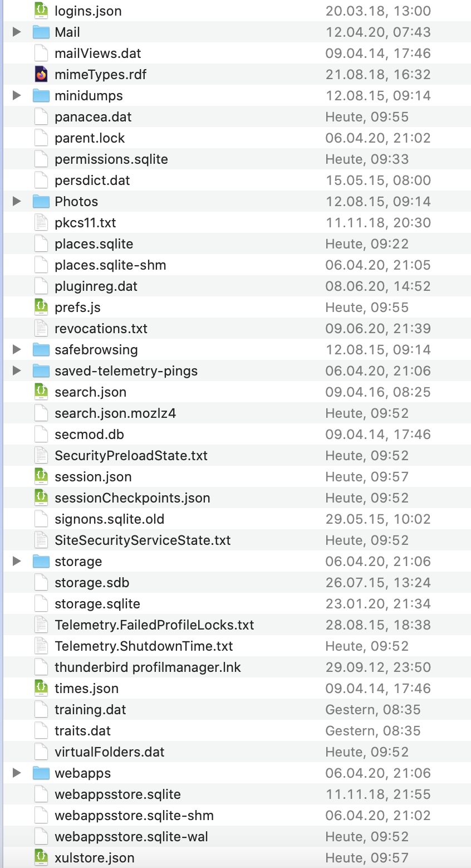Click the blue folder icon for Photos
Viewport: 471px width, 868px height.
click(x=41, y=201)
